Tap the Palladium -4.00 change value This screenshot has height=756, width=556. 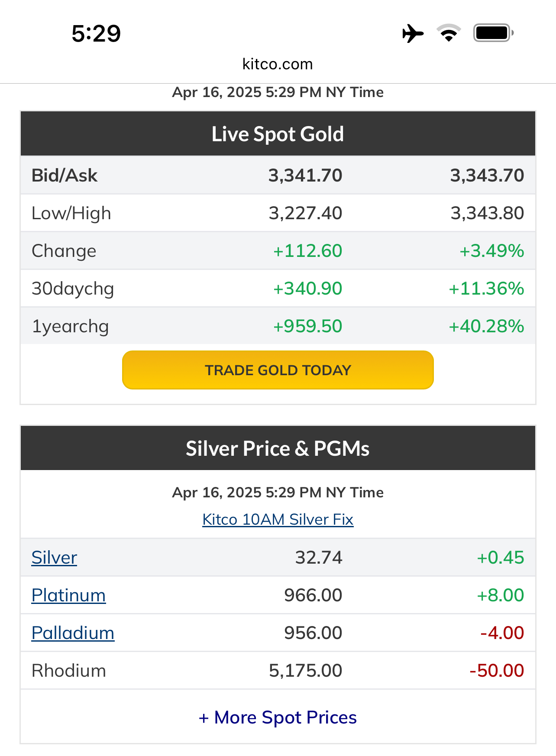502,633
